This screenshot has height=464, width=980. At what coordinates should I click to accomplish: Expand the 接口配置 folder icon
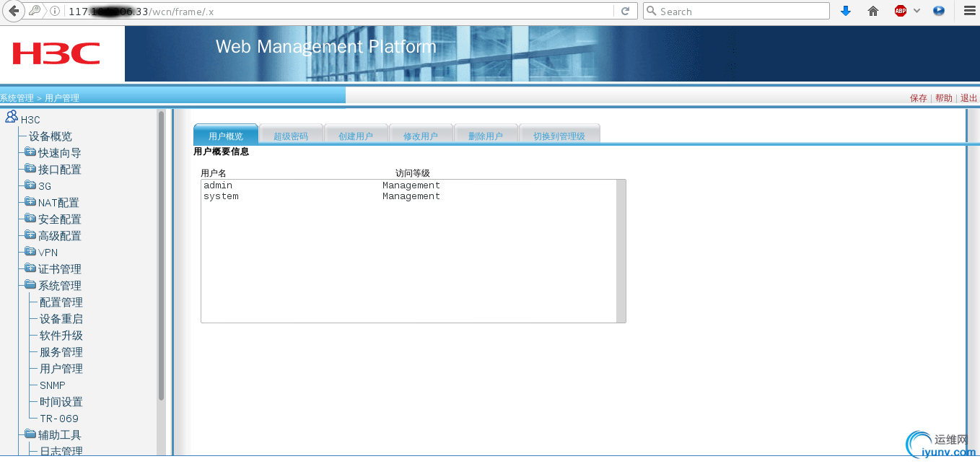30,169
